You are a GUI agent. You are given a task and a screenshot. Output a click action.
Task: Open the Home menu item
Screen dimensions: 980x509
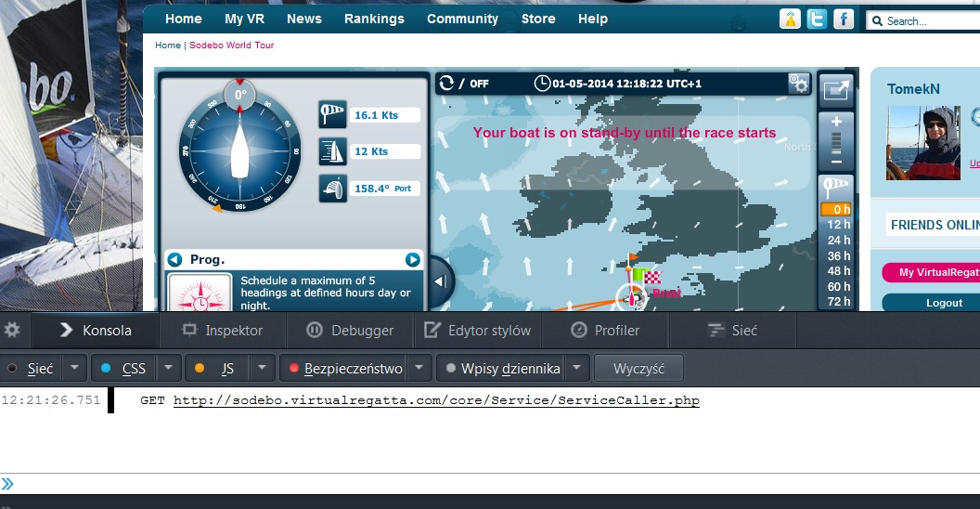point(183,19)
